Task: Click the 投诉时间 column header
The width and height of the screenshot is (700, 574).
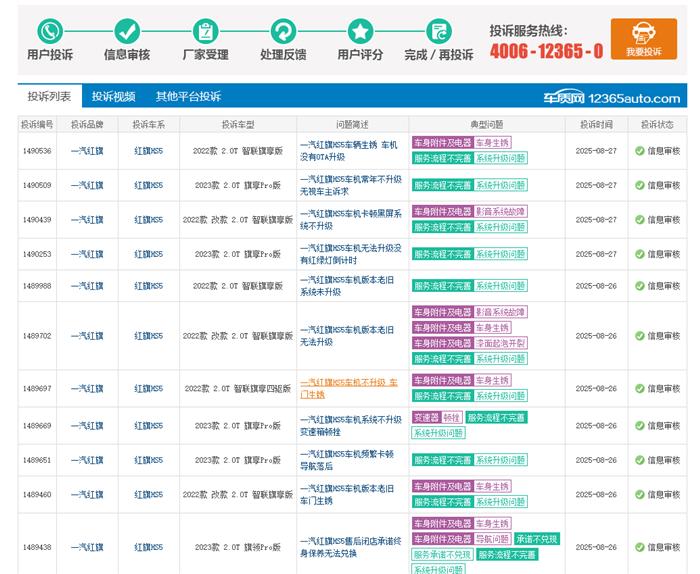Action: pos(595,124)
